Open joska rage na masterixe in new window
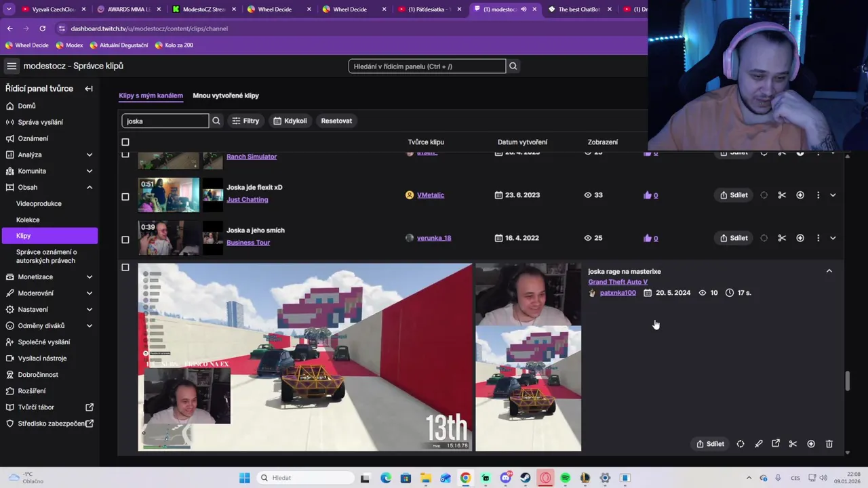Viewport: 868px width, 488px height. point(776,444)
